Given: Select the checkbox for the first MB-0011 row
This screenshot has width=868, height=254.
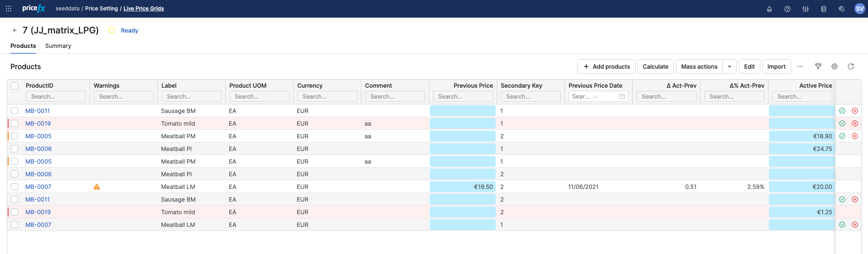Looking at the screenshot, I should [x=14, y=111].
